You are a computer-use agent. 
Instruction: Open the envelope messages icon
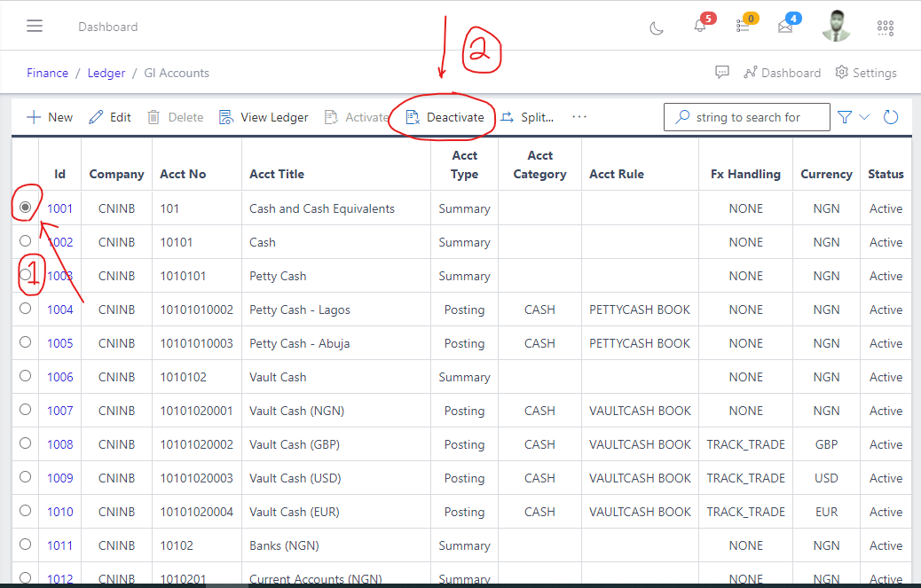click(787, 27)
